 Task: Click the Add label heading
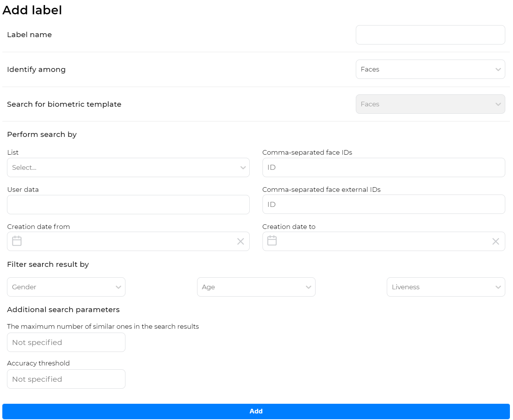(x=33, y=10)
